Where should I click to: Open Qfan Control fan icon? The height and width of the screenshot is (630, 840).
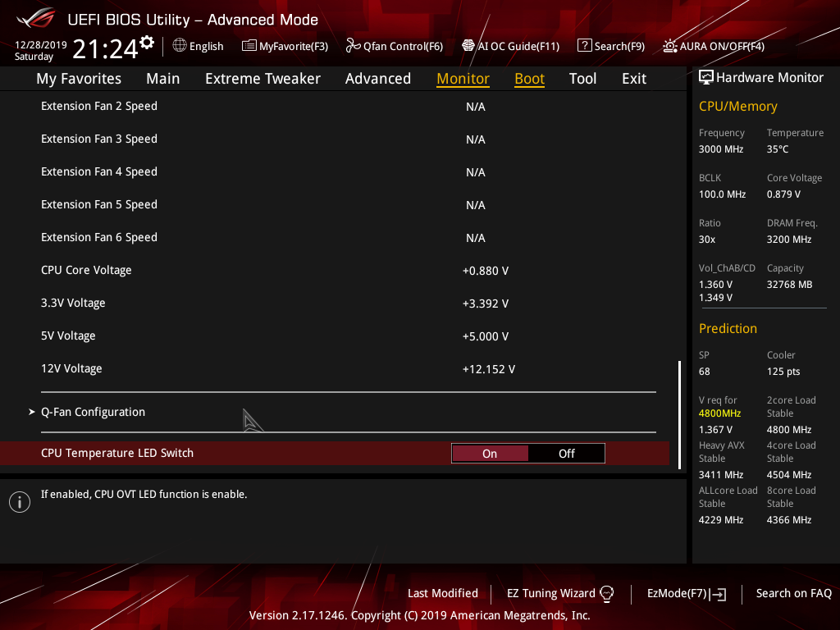[353, 46]
